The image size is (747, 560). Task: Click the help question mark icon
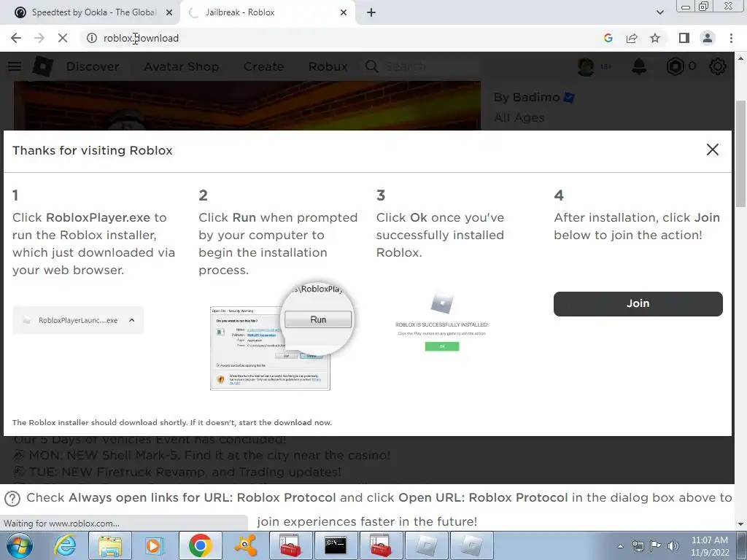12,499
